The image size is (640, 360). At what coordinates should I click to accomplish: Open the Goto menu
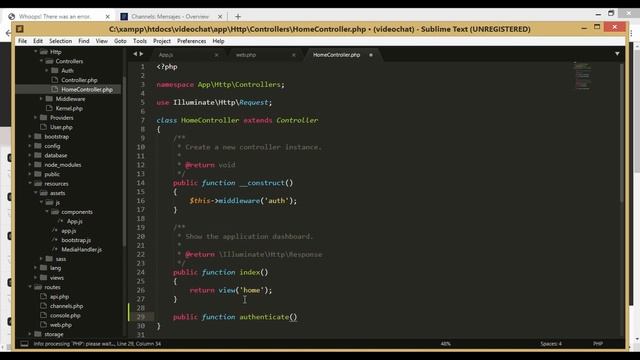(x=120, y=41)
